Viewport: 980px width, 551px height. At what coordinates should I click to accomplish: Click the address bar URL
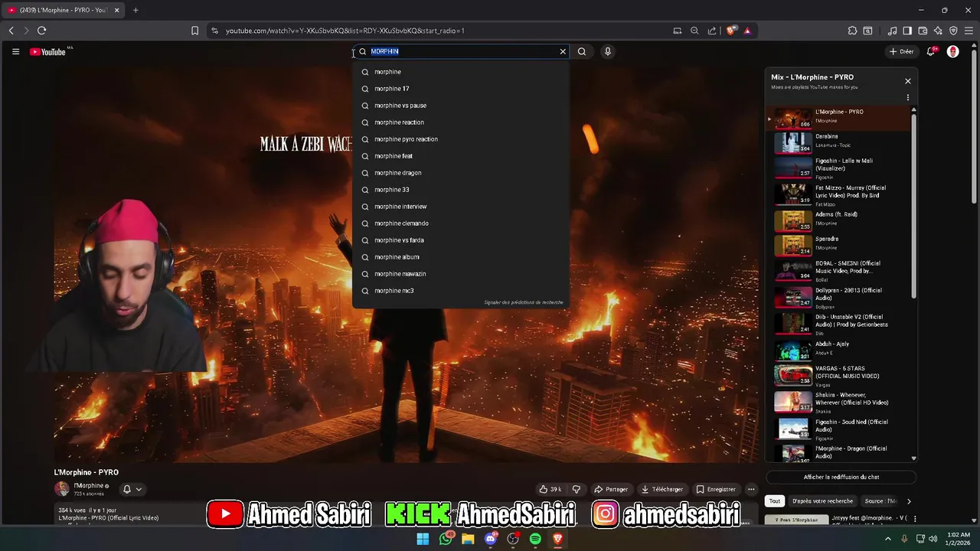point(345,31)
